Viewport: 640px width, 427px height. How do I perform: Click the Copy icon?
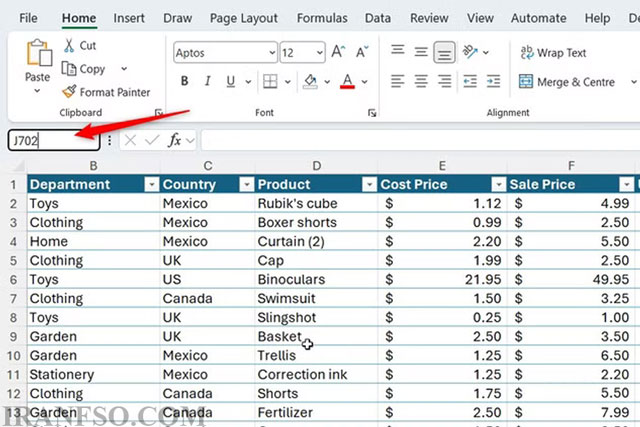(69, 69)
